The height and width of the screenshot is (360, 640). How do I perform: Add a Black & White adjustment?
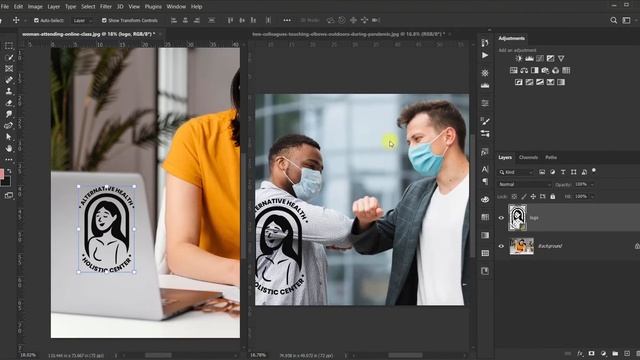coord(535,71)
